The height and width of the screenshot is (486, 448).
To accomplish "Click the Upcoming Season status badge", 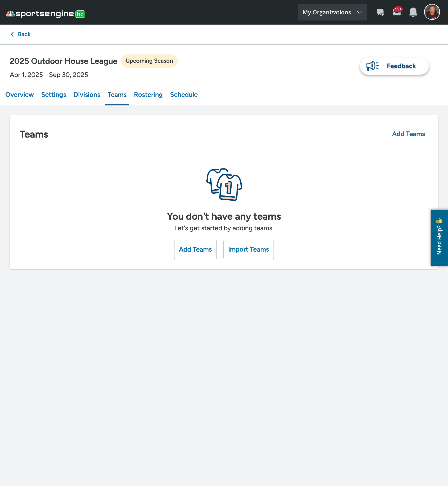I will pyautogui.click(x=149, y=61).
